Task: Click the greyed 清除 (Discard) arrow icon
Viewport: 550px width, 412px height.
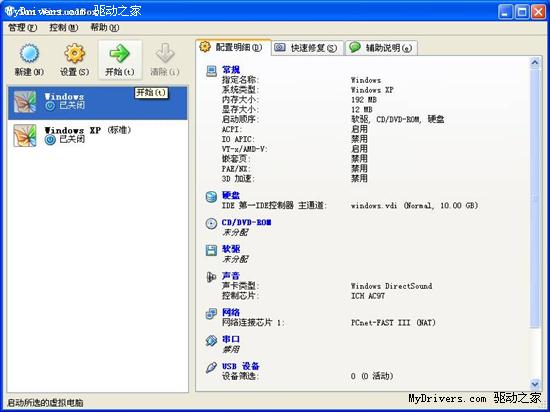Action: pos(165,54)
